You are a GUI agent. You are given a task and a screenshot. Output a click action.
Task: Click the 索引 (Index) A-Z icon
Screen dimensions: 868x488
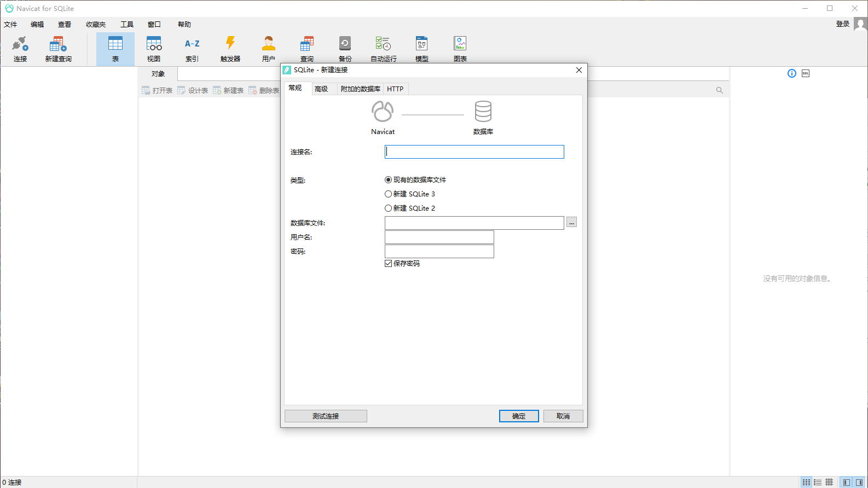click(192, 49)
